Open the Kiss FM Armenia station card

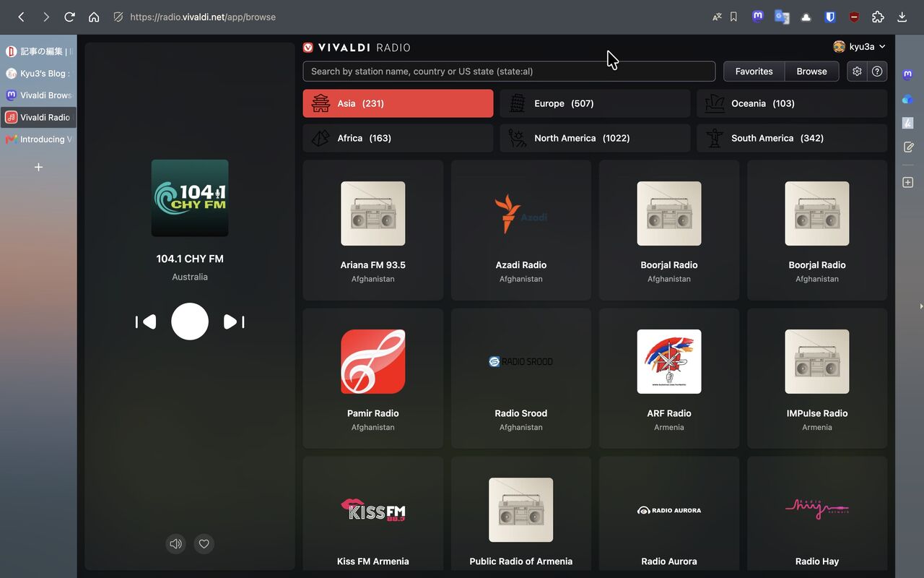click(x=373, y=514)
